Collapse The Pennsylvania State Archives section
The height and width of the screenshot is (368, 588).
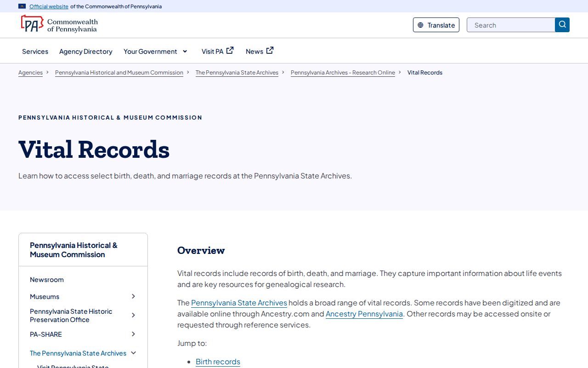pos(133,353)
